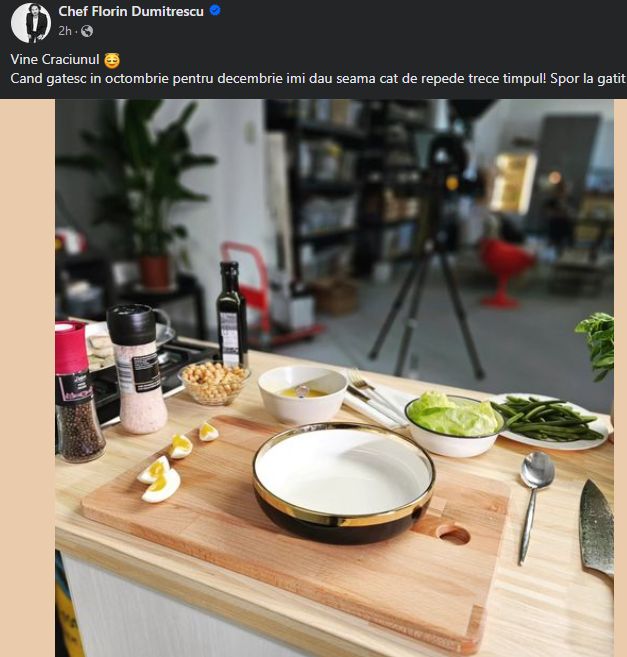Click the white bowl containing olive oil

click(x=303, y=394)
